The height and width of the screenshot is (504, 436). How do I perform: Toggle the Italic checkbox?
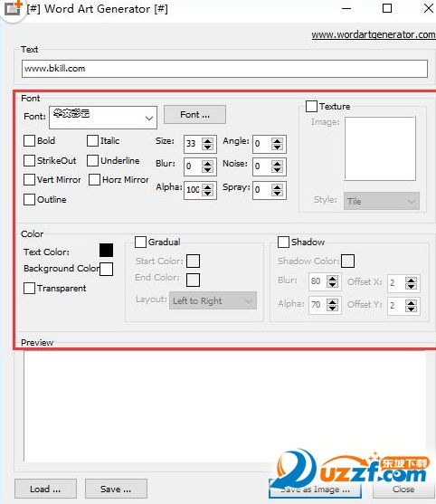click(x=92, y=141)
